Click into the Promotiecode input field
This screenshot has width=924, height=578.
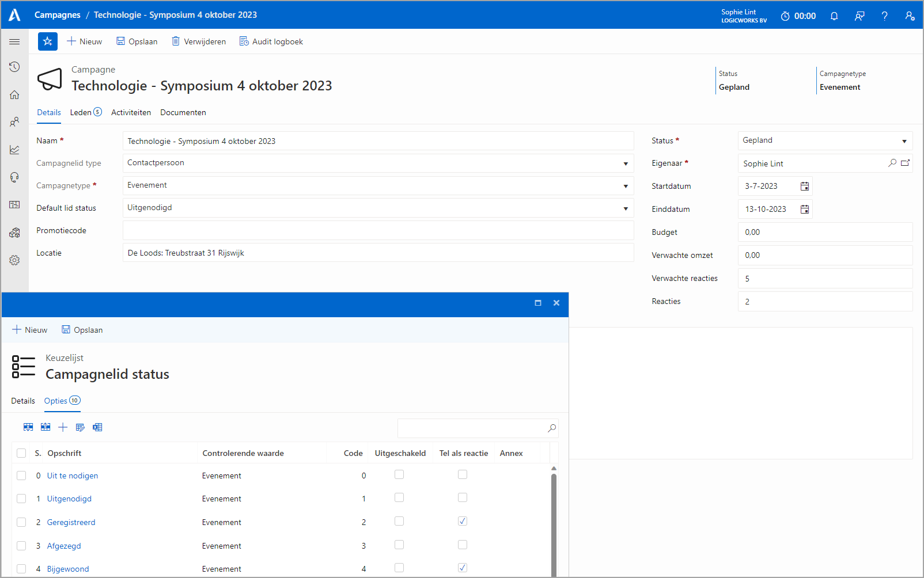[x=378, y=230]
